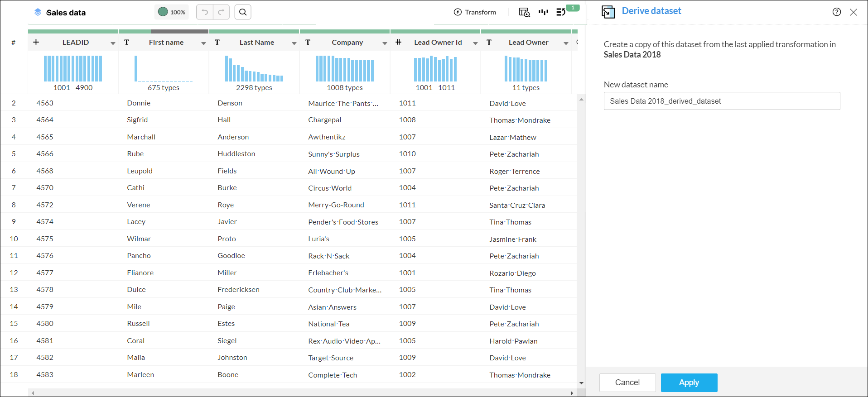Image resolution: width=868 pixels, height=397 pixels.
Task: Click the table preview icon beside Transform
Action: point(524,12)
